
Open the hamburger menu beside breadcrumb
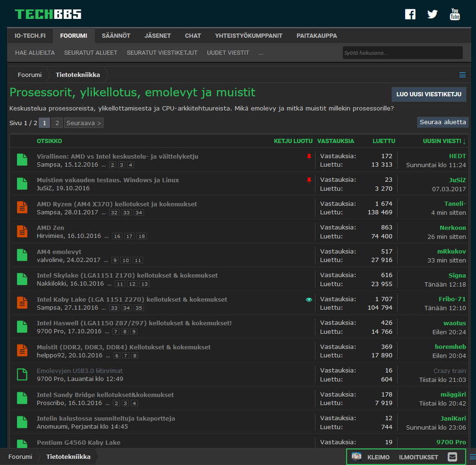coord(462,75)
